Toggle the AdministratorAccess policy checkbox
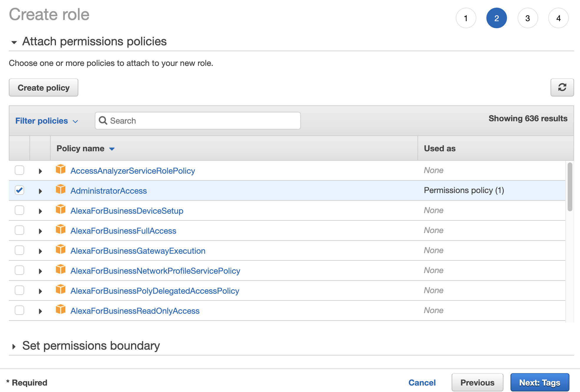The height and width of the screenshot is (392, 580). coord(20,190)
